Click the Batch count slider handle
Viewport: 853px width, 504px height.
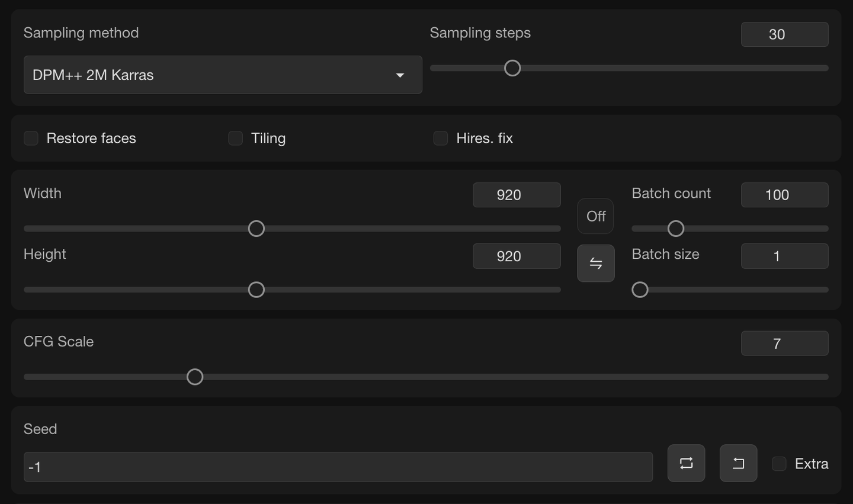coord(676,229)
